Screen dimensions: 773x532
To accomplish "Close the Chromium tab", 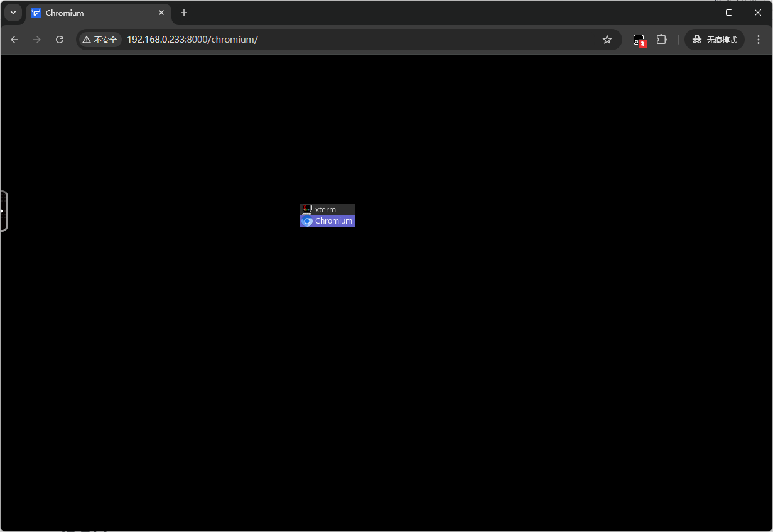I will (161, 13).
